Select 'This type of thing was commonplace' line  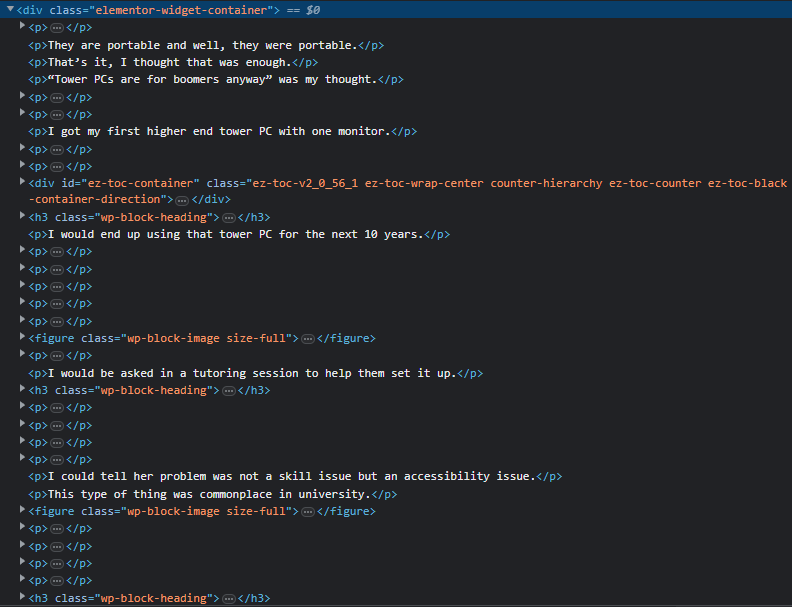[x=213, y=494]
